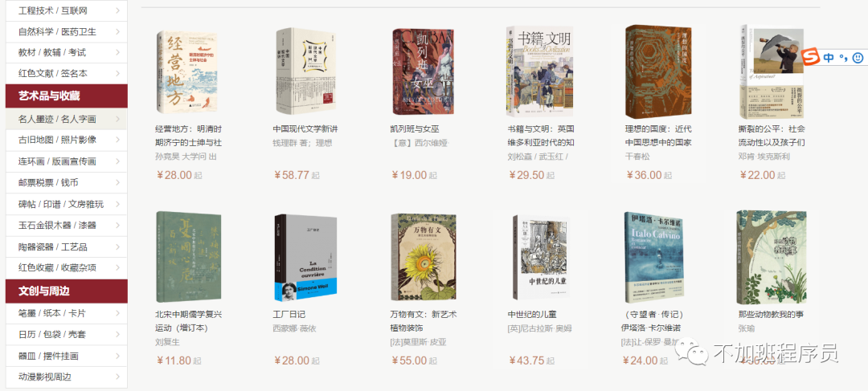This screenshot has height=391, width=868.
Task: Expand the 名人墨迹 / 名人字画 chevron
Action: 118,119
